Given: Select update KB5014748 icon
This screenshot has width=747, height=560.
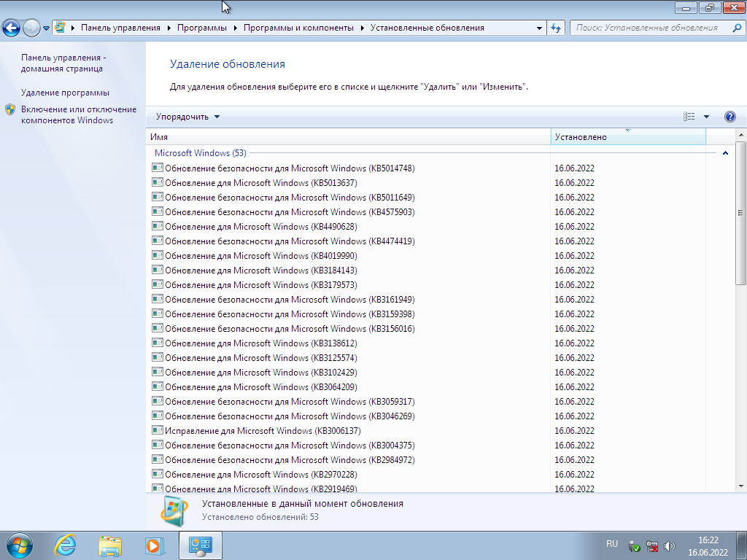Looking at the screenshot, I should pyautogui.click(x=158, y=168).
